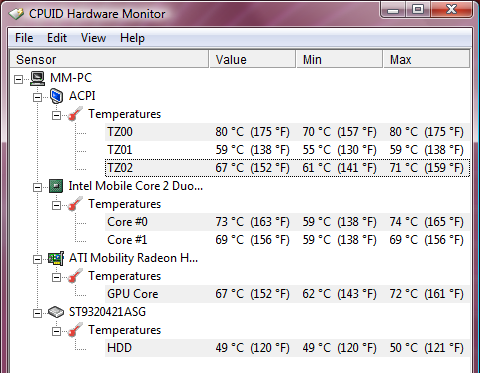Image resolution: width=480 pixels, height=373 pixels.
Task: Click the MM-PC computer icon
Action: [x=37, y=78]
